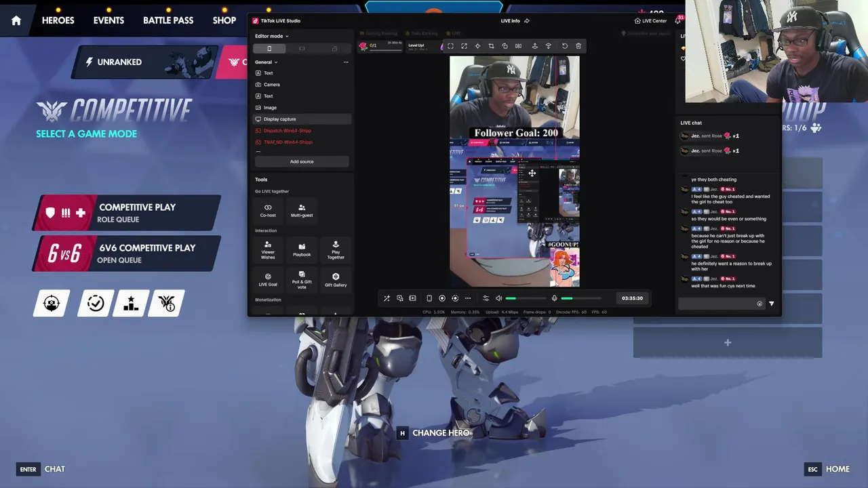The image size is (868, 488).
Task: Expand the Editor mode dropdown
Action: pos(271,36)
